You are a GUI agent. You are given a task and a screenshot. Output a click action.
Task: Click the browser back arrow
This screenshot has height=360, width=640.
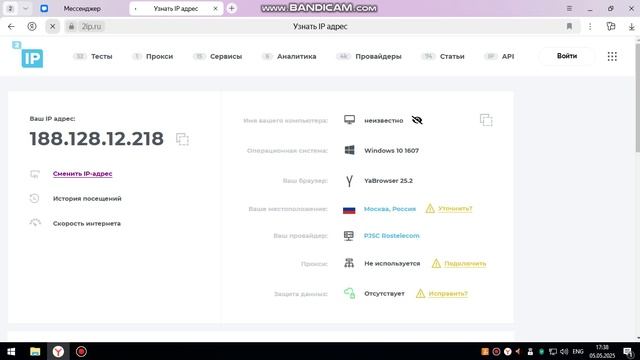coord(11,27)
